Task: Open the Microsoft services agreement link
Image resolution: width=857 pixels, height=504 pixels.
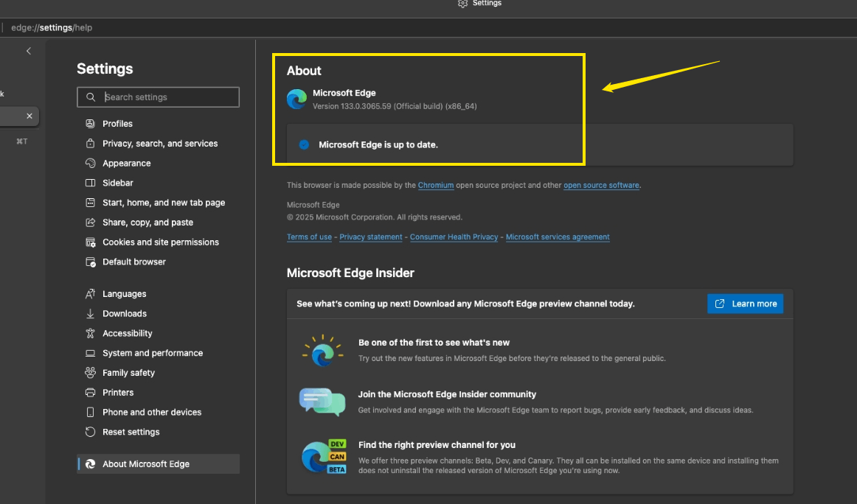Action: click(x=558, y=237)
